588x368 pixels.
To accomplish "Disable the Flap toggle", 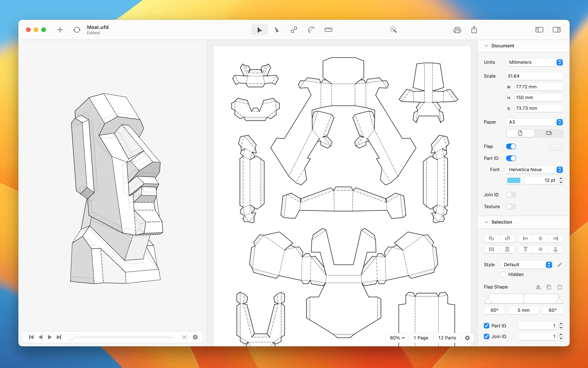I will [x=511, y=146].
